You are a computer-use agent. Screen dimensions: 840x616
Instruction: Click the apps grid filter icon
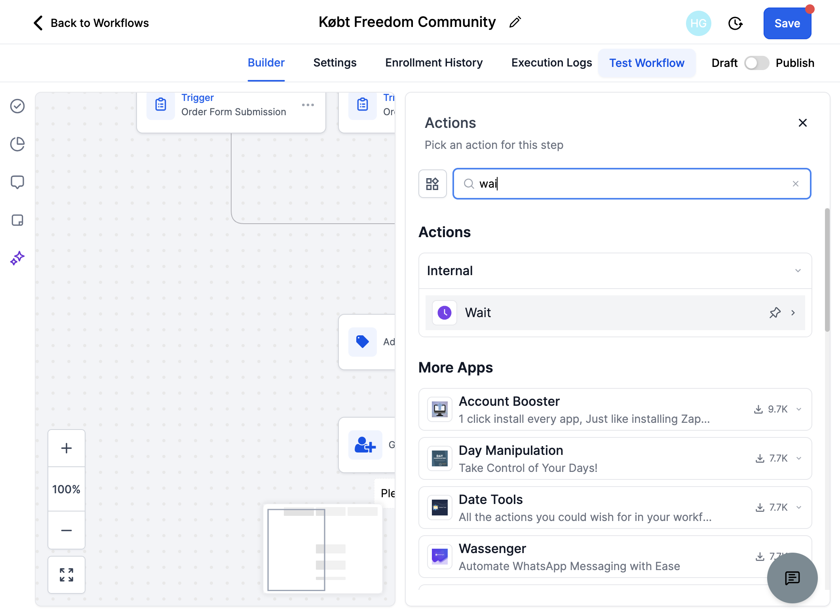coord(432,184)
